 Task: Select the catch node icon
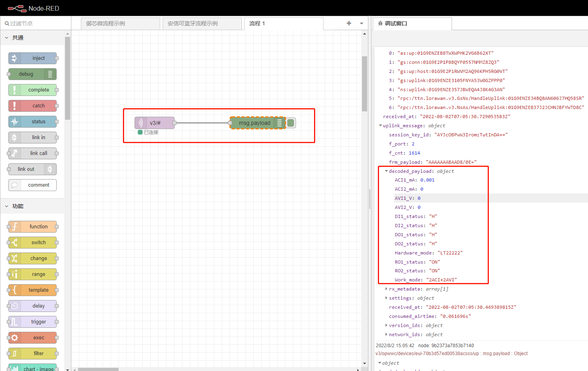point(15,106)
